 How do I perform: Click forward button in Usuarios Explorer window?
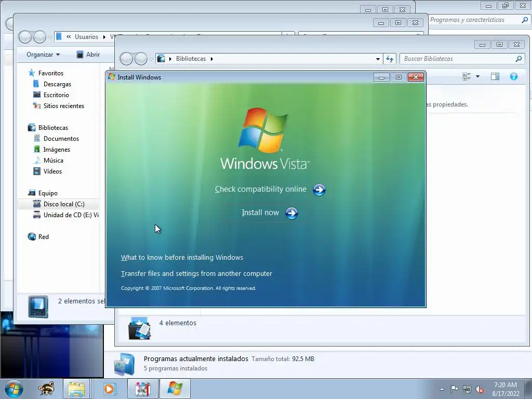coord(39,37)
